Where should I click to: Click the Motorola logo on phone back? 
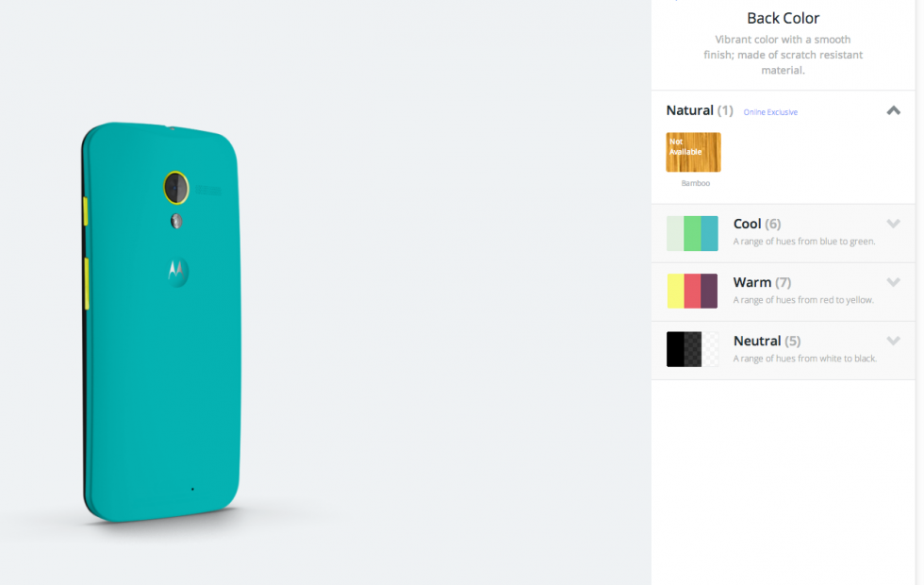click(x=176, y=272)
